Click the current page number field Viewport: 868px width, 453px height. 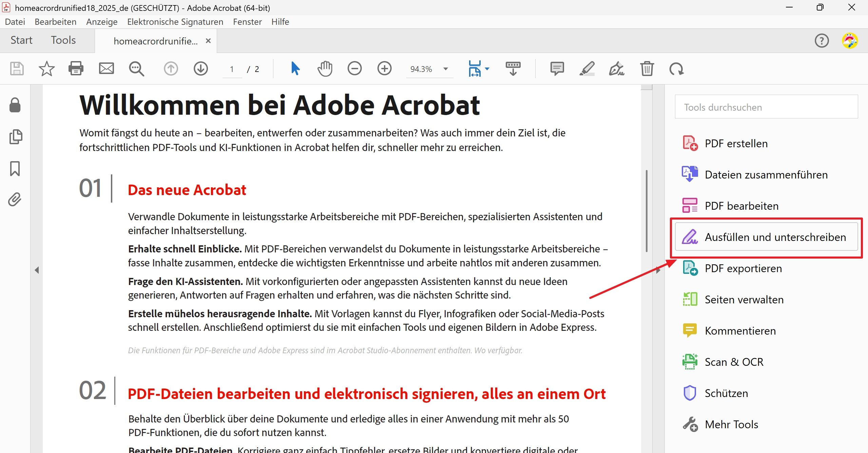(x=232, y=69)
